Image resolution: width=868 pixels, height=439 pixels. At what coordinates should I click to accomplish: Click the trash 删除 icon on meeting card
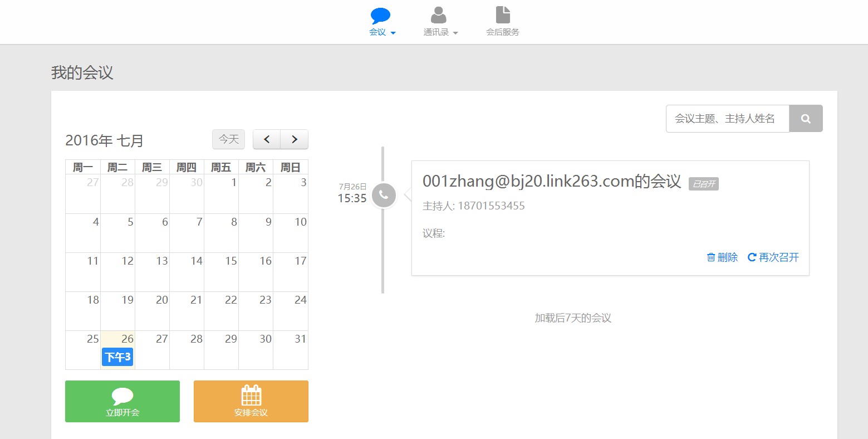(711, 257)
